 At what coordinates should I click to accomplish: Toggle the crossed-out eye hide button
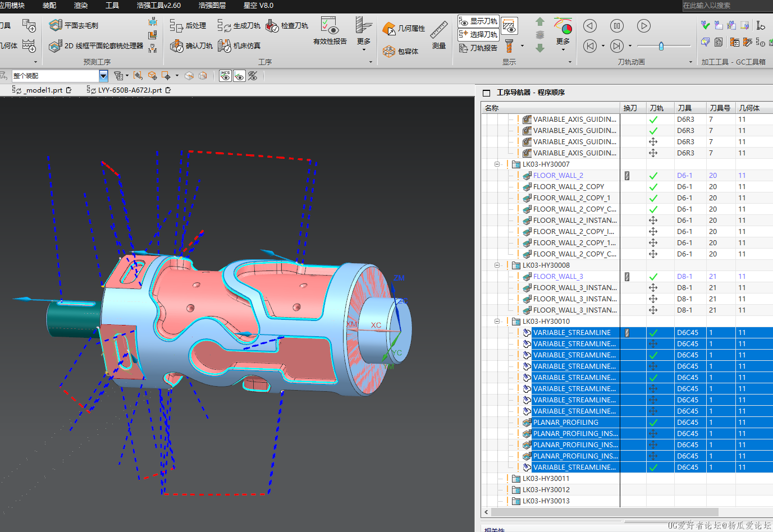pos(253,76)
